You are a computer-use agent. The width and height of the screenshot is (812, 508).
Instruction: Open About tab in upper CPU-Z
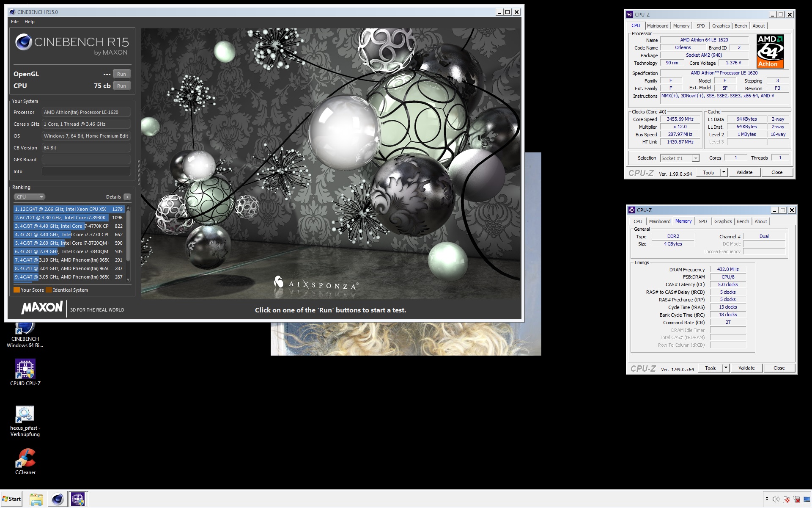pyautogui.click(x=759, y=26)
